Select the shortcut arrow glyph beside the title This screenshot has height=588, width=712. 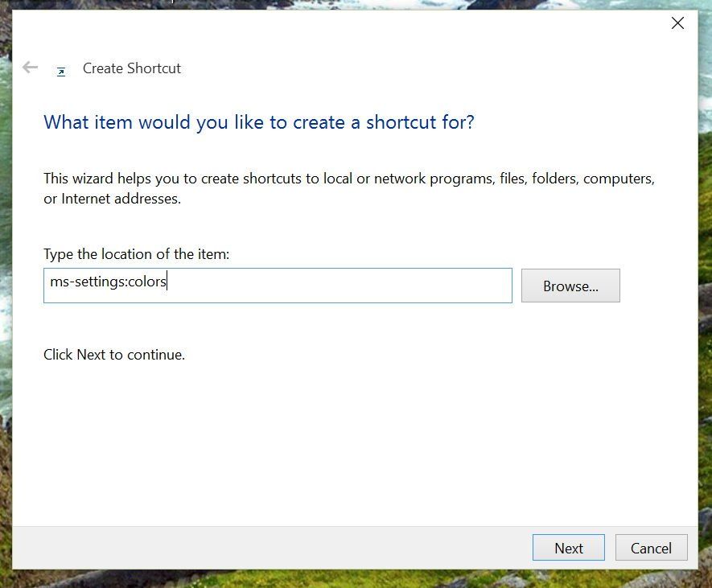[61, 71]
